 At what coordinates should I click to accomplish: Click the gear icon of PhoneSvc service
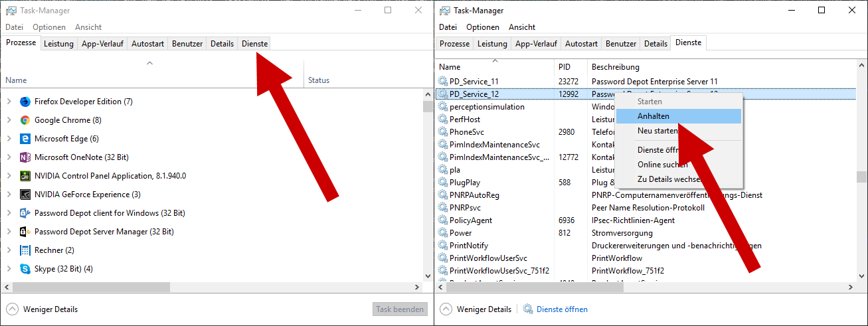tap(443, 131)
